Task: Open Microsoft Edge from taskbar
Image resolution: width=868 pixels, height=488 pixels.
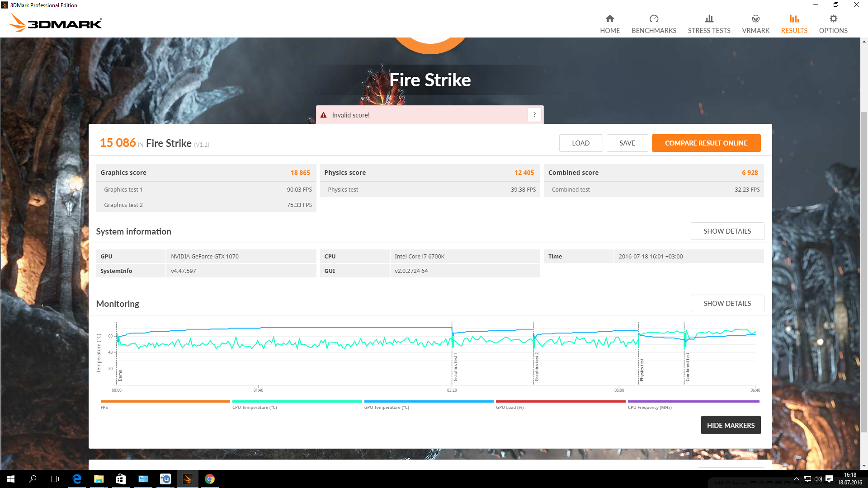Action: (77, 479)
